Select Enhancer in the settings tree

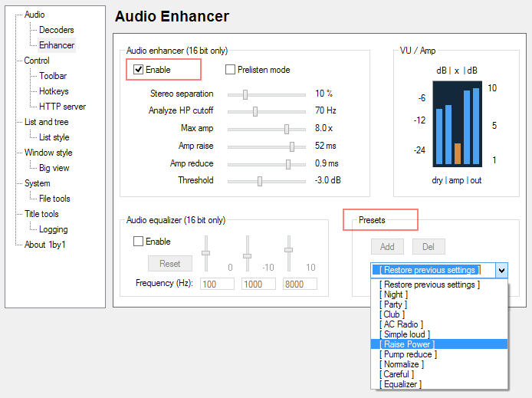[57, 45]
